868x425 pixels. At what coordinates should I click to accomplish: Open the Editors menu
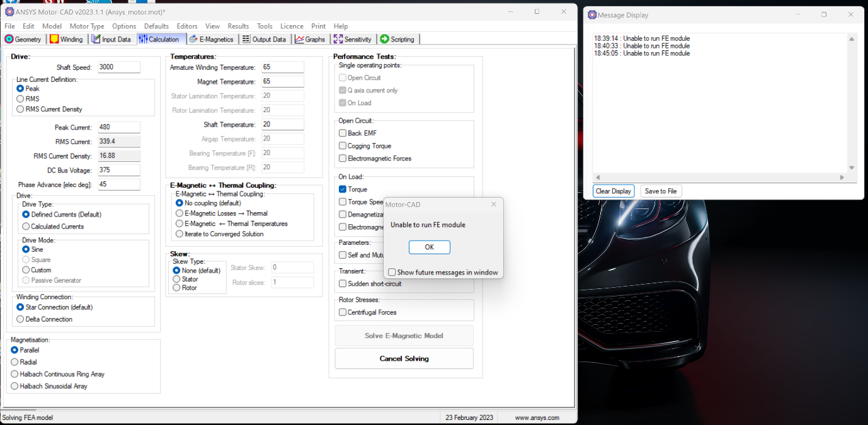(187, 26)
